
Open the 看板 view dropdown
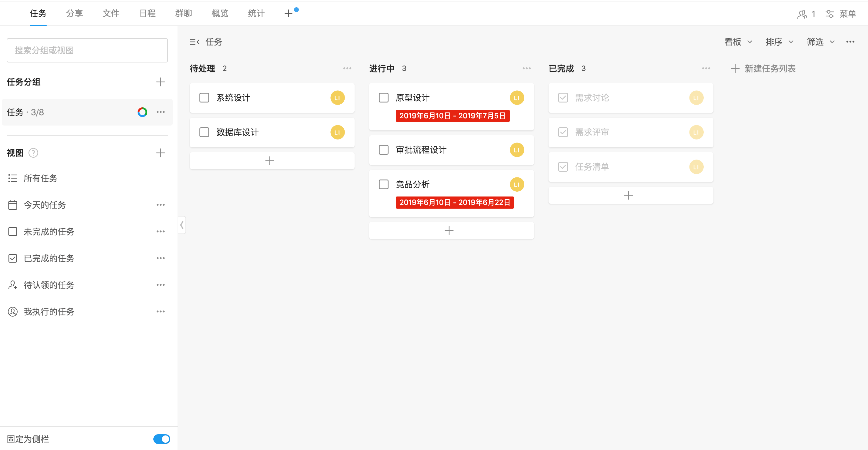(x=738, y=42)
